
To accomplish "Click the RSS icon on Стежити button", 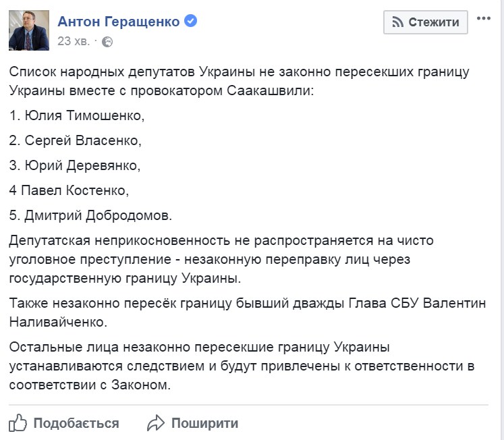I will tap(397, 22).
